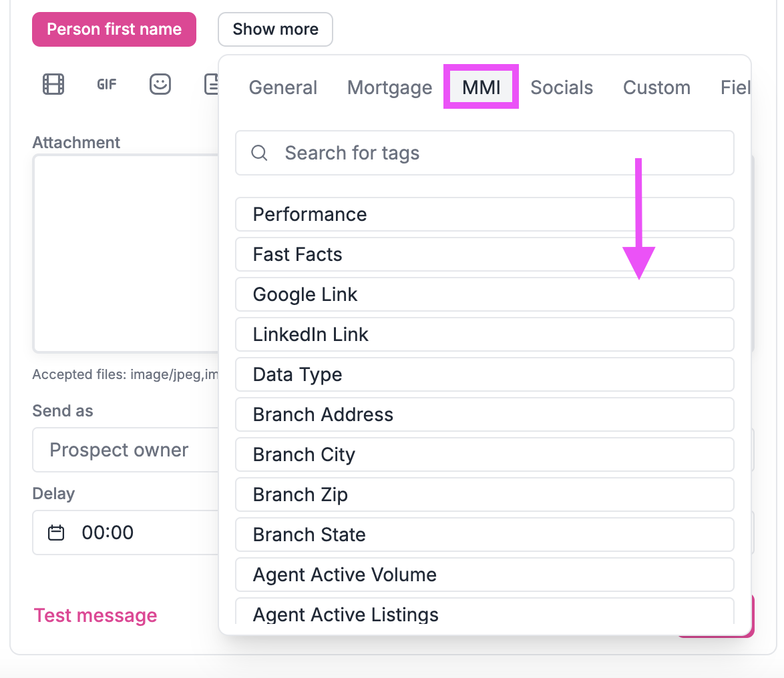This screenshot has height=678, width=784.
Task: Click the document template icon in the toolbar
Action: (x=211, y=84)
